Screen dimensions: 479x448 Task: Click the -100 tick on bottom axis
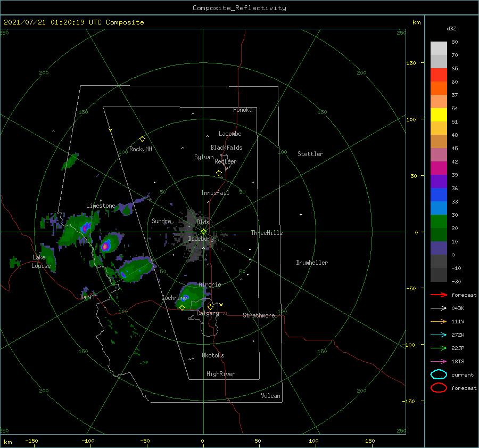tap(88, 441)
